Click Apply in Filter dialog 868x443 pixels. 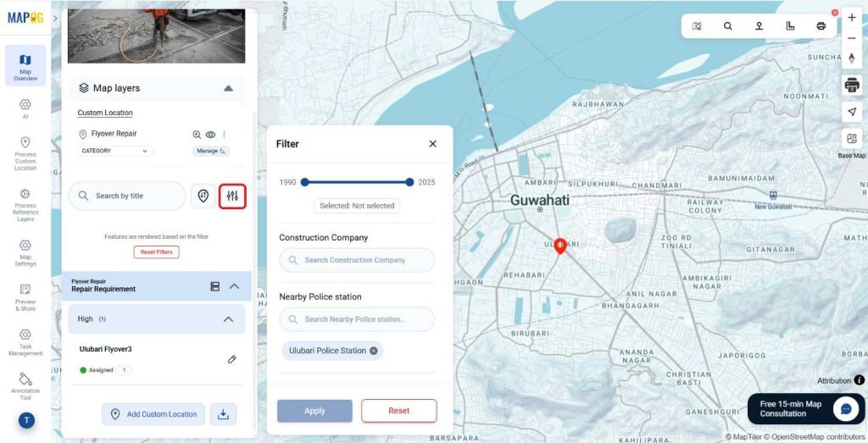(314, 411)
